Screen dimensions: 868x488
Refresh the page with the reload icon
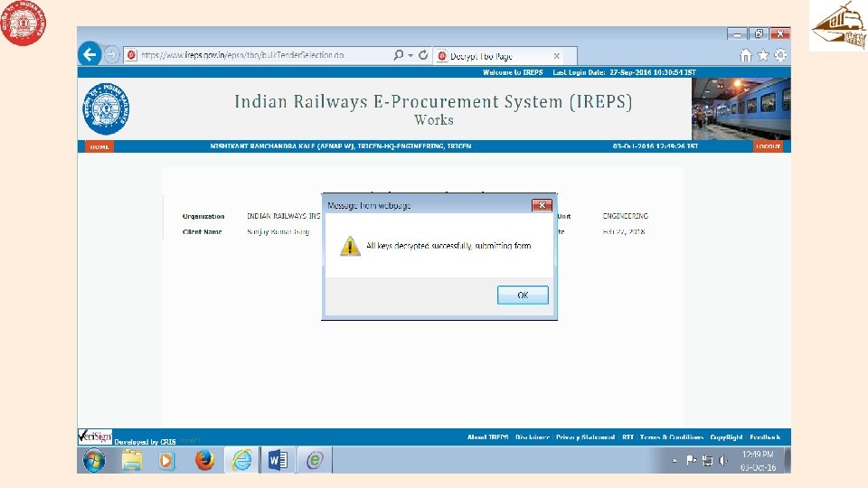point(423,55)
